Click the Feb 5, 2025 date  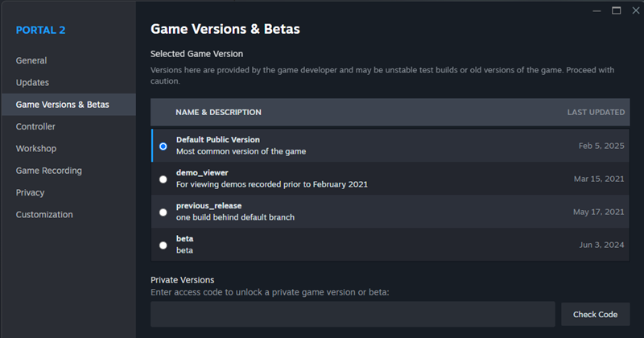click(601, 146)
